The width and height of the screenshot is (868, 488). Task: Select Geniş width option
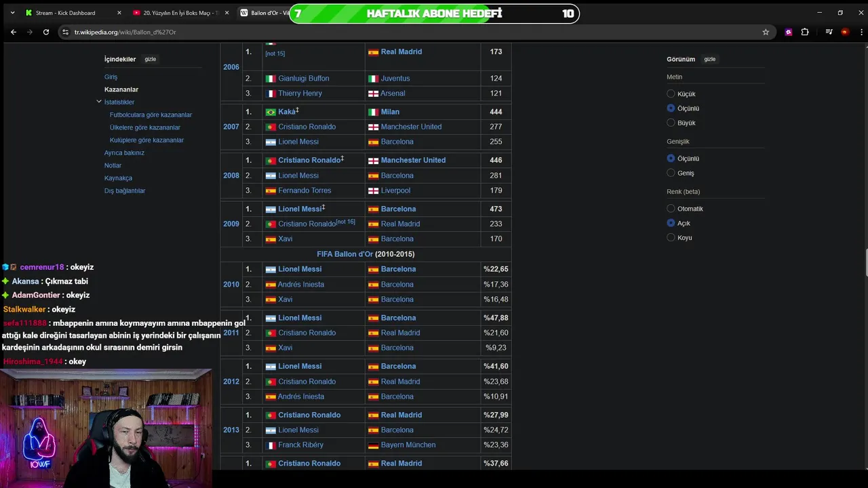(x=671, y=173)
